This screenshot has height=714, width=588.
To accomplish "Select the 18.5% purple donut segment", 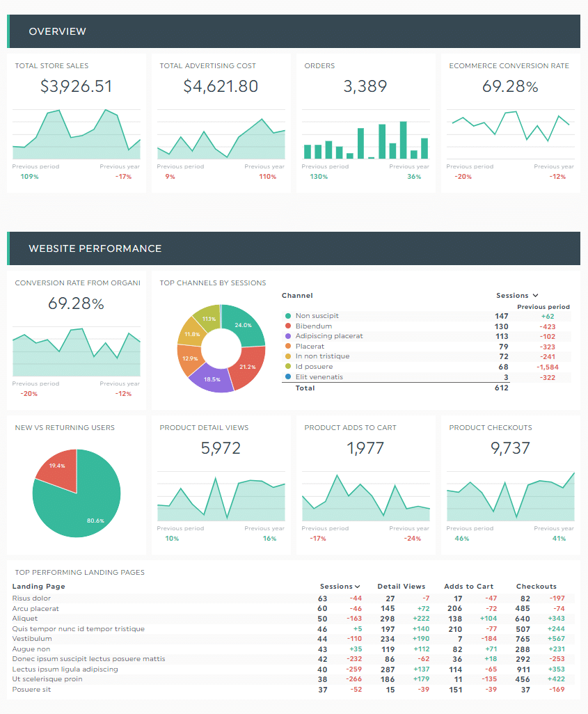I will [212, 379].
